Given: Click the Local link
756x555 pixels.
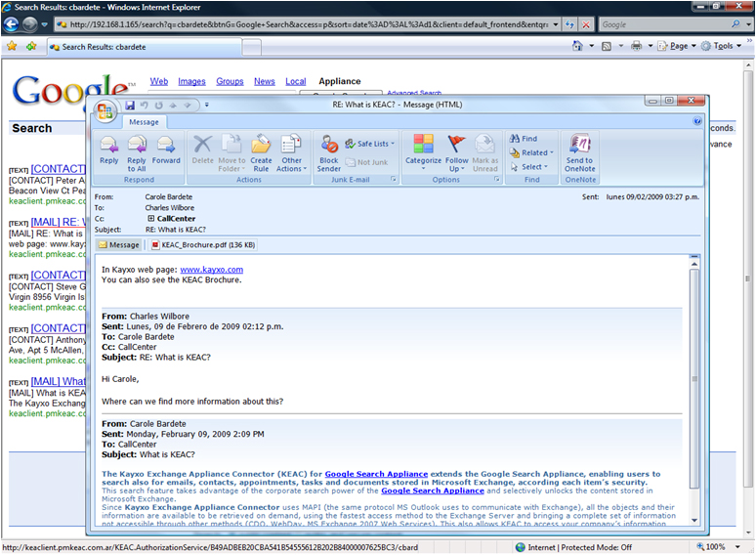Looking at the screenshot, I should pyautogui.click(x=296, y=81).
